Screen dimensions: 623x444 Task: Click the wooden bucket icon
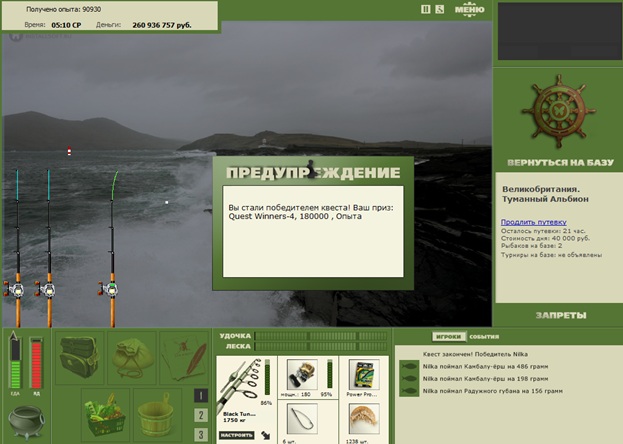point(157,413)
